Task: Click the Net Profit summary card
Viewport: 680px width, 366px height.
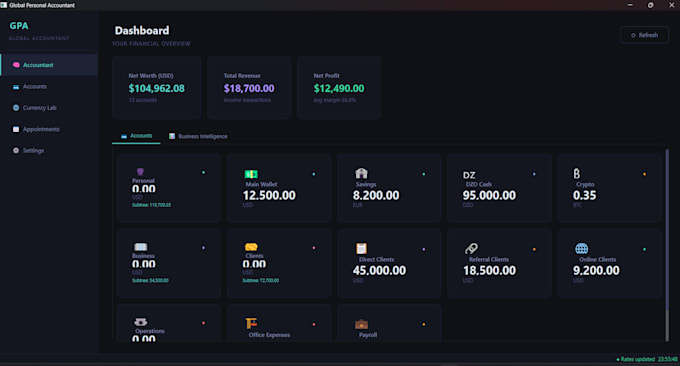Action: [x=339, y=87]
